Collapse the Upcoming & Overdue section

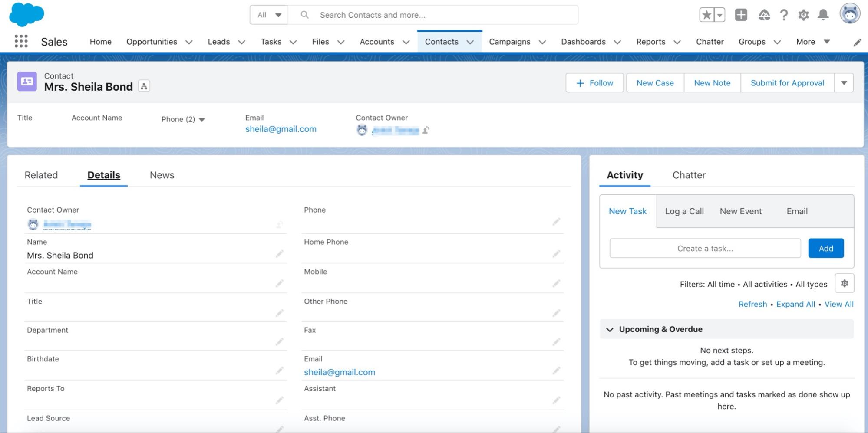point(610,329)
